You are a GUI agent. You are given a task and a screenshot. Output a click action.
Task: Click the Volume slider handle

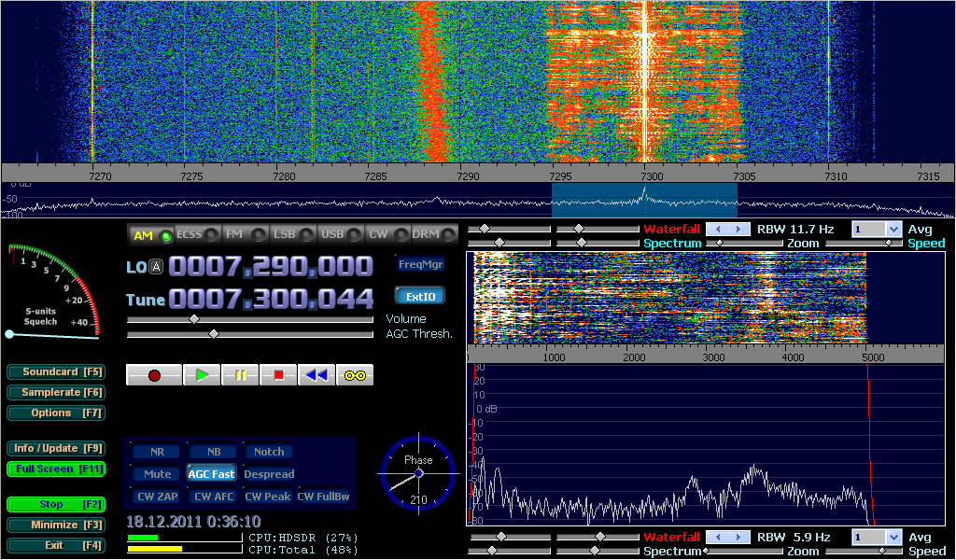(x=193, y=319)
